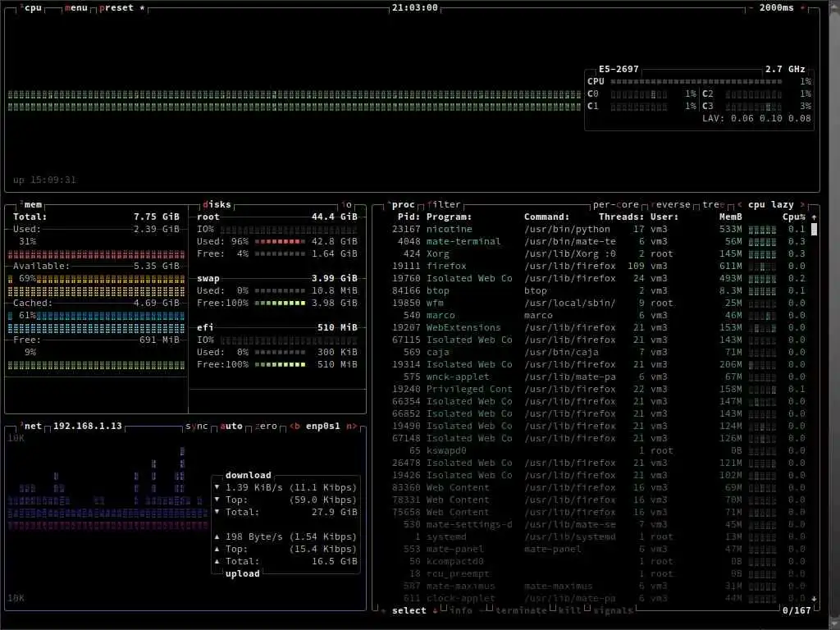Click the MemB column header
This screenshot has width=840, height=630.
click(x=731, y=217)
